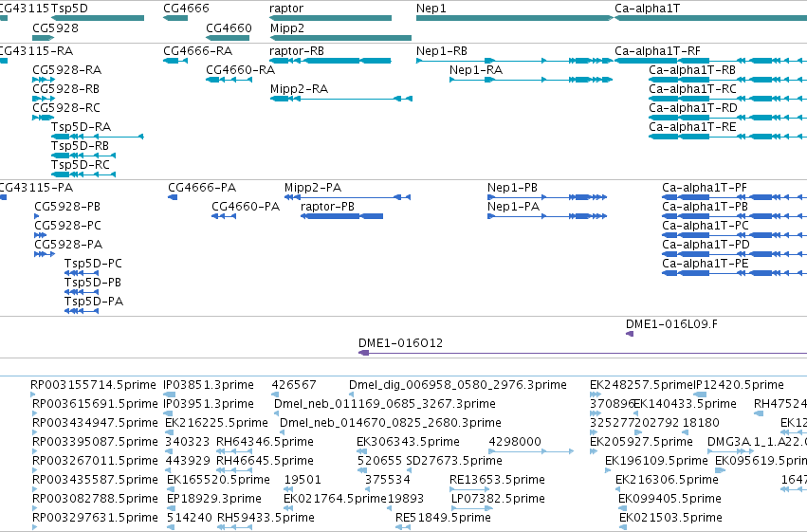This screenshot has width=807, height=532.
Task: Click protein Tsp5D-PC
Action: point(93,264)
